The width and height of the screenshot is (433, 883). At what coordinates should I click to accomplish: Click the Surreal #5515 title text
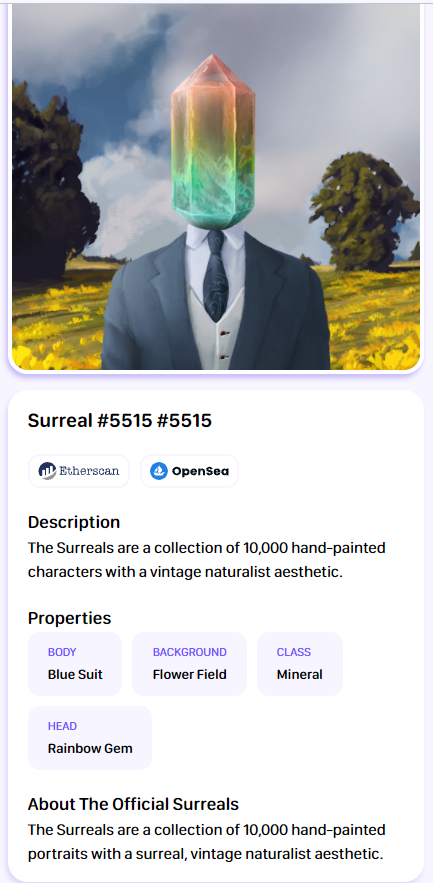[120, 420]
